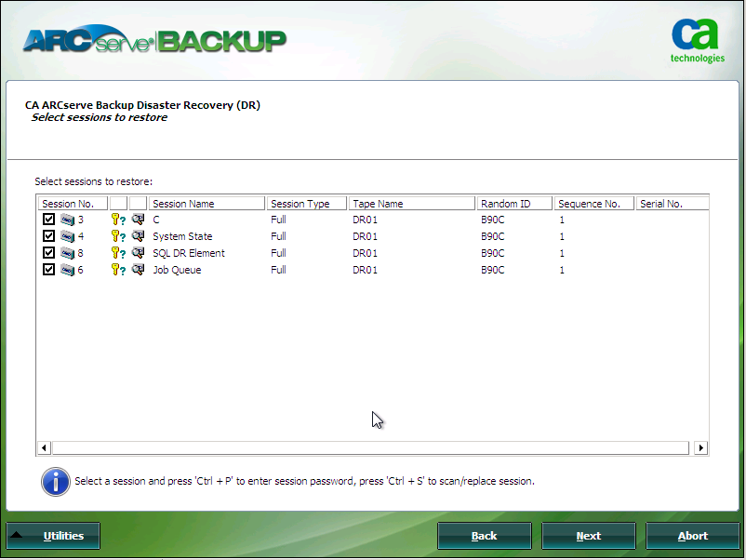Click sequence number '1' in Job Queue row
Viewport: 746px width, 560px height.
click(x=562, y=270)
